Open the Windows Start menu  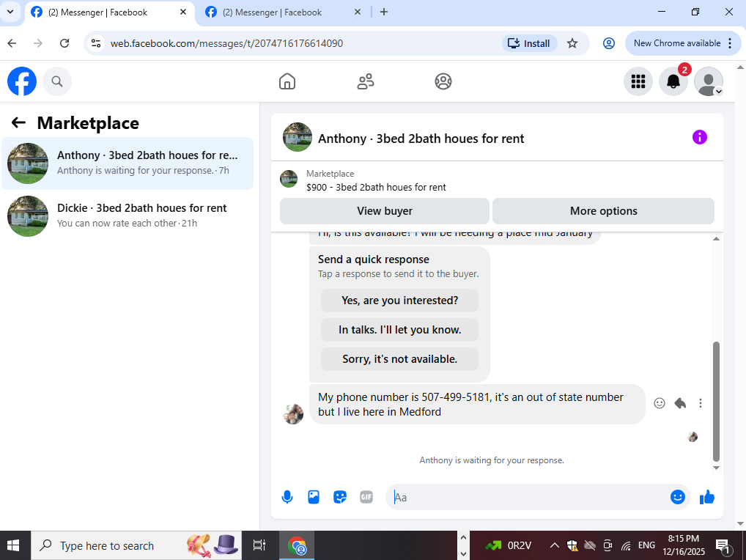coord(13,545)
